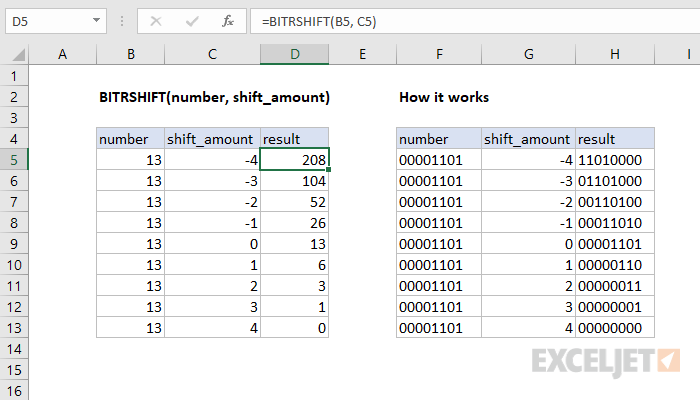Screen dimensions: 700x400
Task: Select result cell showing 26
Action: (x=295, y=223)
